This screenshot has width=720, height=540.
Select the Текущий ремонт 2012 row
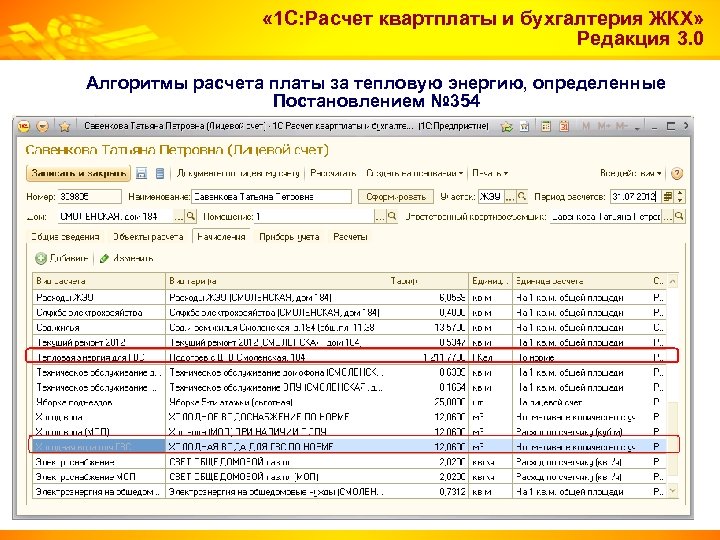point(351,343)
